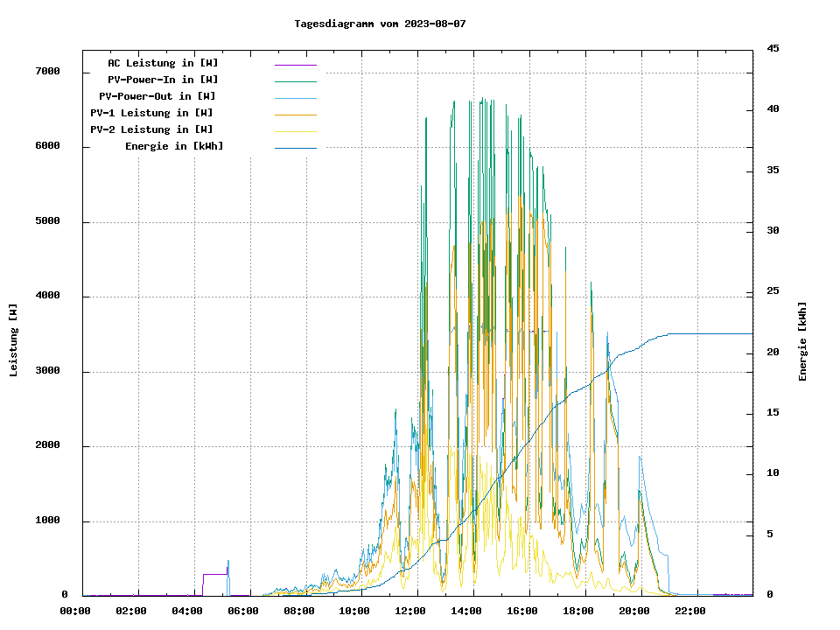The width and height of the screenshot is (840, 630).
Task: Click the purple AC Leistung legend line
Action: (x=295, y=65)
